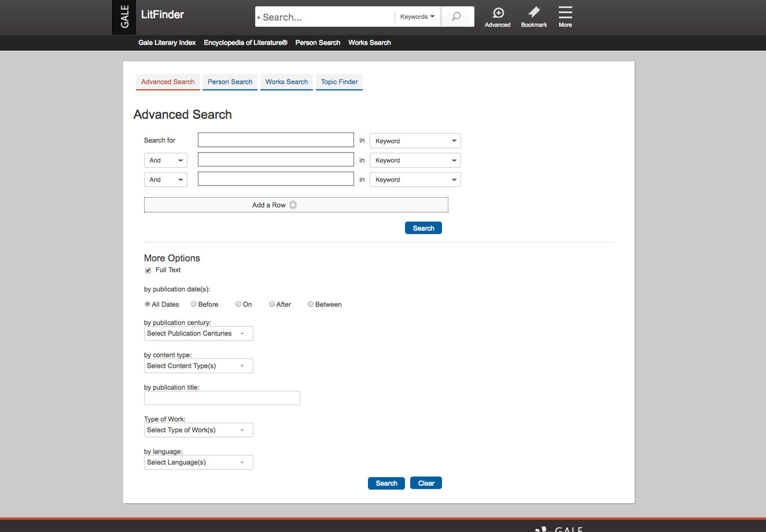Select the All Dates radio button
This screenshot has height=532, width=766.
pos(148,304)
